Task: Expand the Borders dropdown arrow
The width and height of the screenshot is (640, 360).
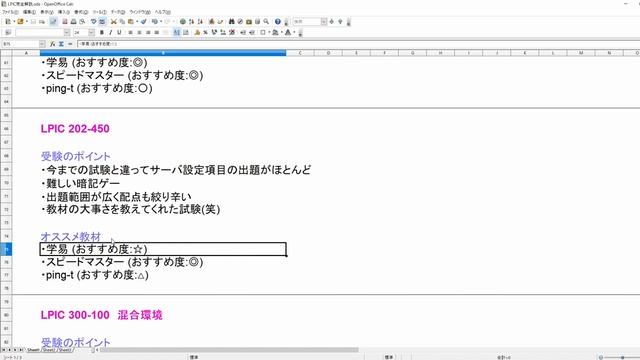Action: [x=269, y=32]
